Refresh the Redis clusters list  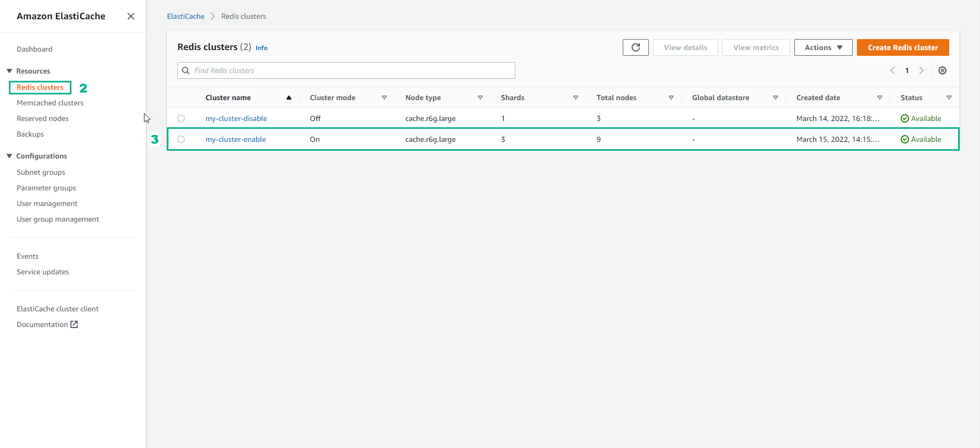click(635, 47)
